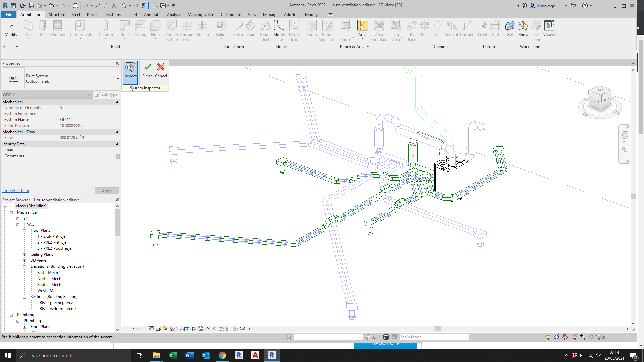
Task: Toggle Thin Lines in Quick Access toolbar
Action: (144, 6)
